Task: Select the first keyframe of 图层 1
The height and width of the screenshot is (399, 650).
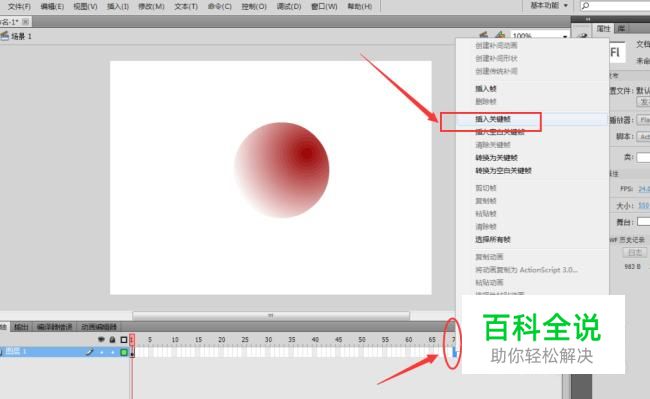Action: [x=133, y=352]
